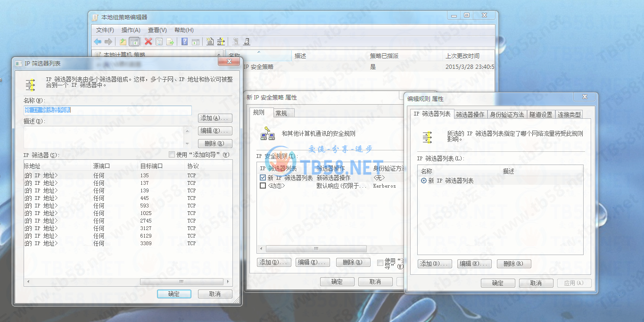The height and width of the screenshot is (322, 644).
Task: Toggle wizard checkbox in 新 IP 安全策略 属性 window
Action: pyautogui.click(x=380, y=263)
